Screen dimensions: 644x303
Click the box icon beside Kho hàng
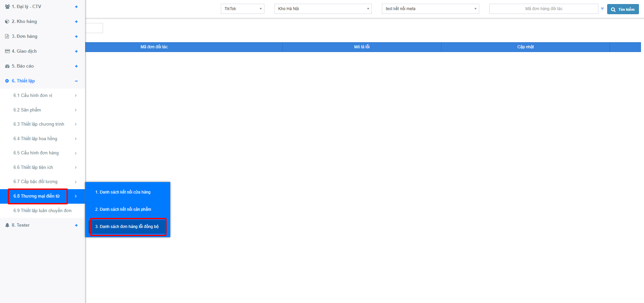7,22
